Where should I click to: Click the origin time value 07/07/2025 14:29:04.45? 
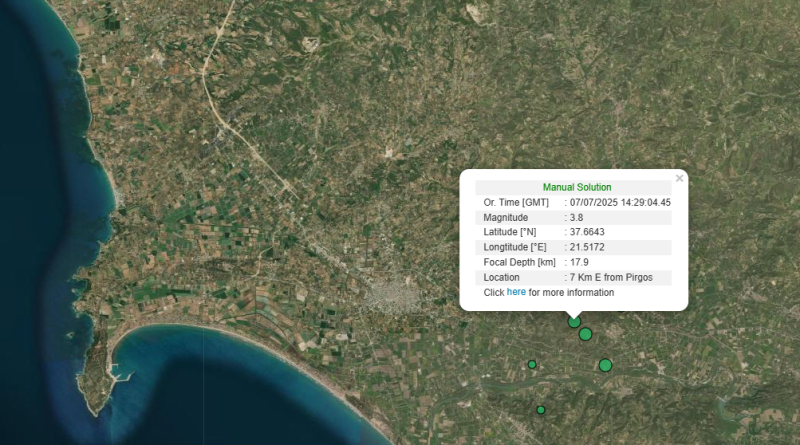[620, 203]
